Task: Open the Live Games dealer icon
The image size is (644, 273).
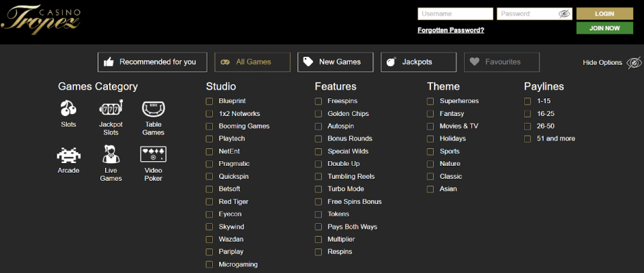Action: coord(111,154)
